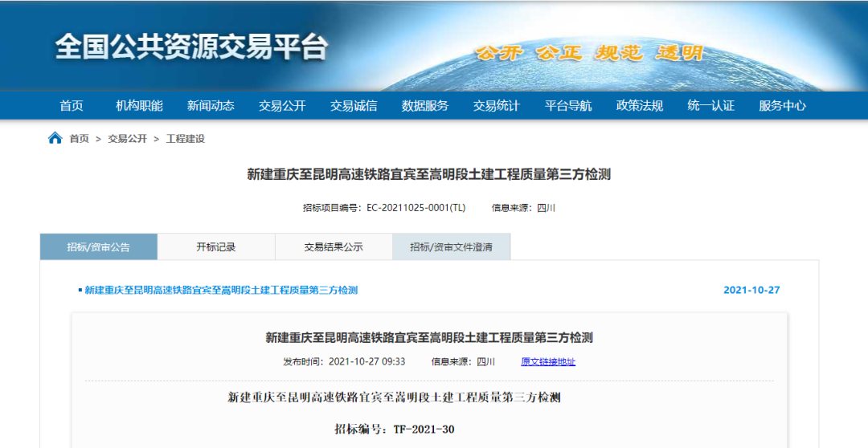
Task: Click 首页 breadcrumb link
Action: (79, 139)
